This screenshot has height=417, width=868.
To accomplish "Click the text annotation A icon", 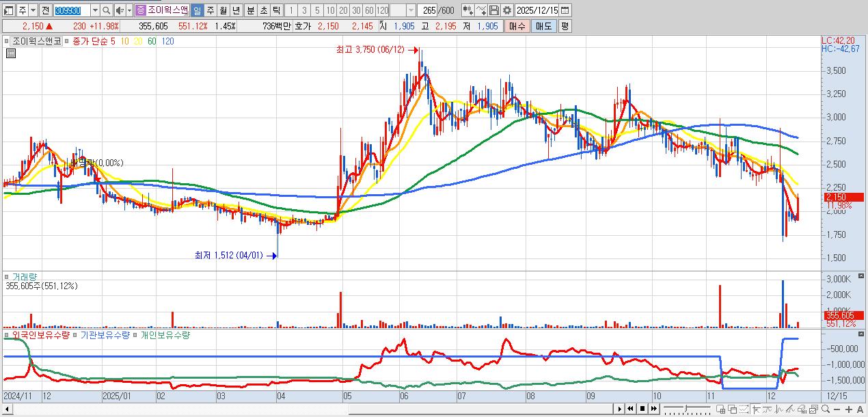I will 860,409.
